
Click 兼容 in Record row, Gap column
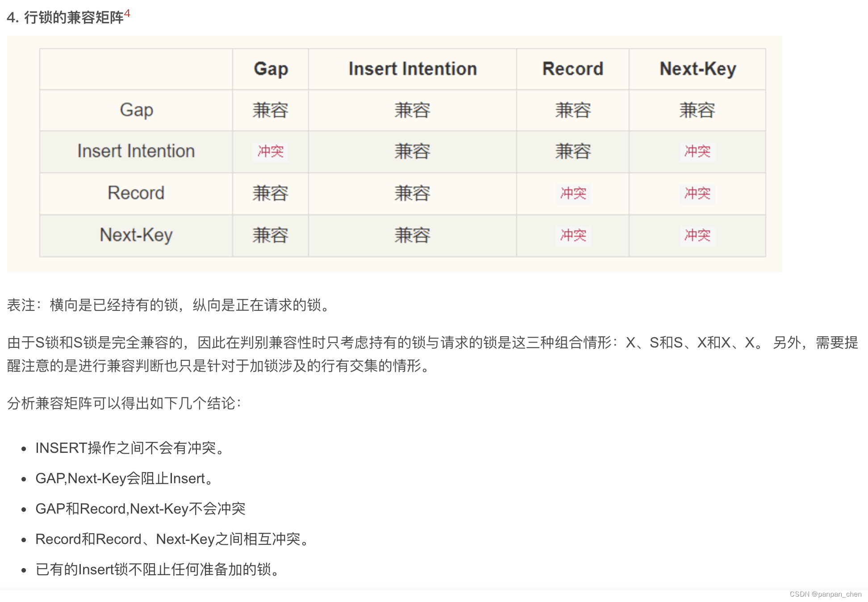(271, 194)
